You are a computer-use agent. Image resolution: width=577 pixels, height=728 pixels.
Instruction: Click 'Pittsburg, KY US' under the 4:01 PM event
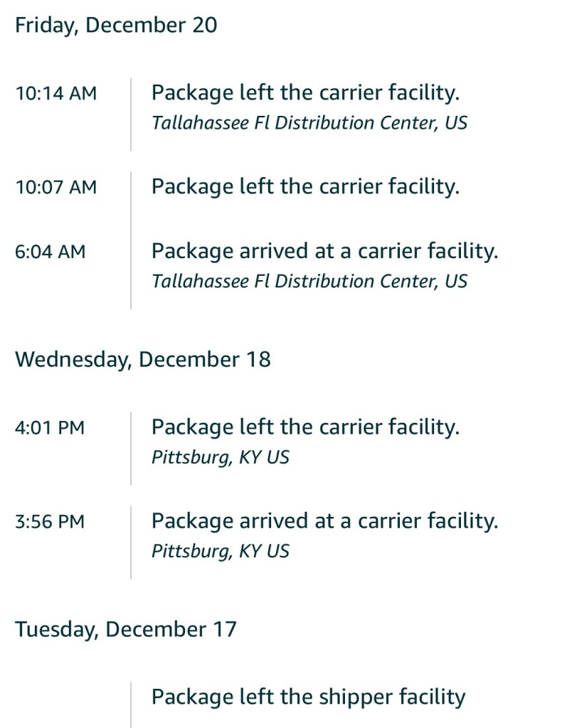(221, 457)
